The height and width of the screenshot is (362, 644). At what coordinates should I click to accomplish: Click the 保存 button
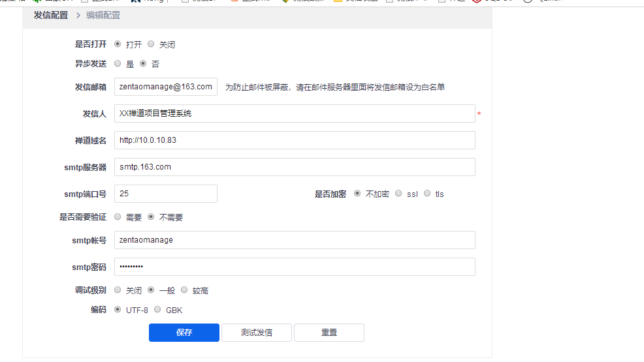pyautogui.click(x=184, y=333)
